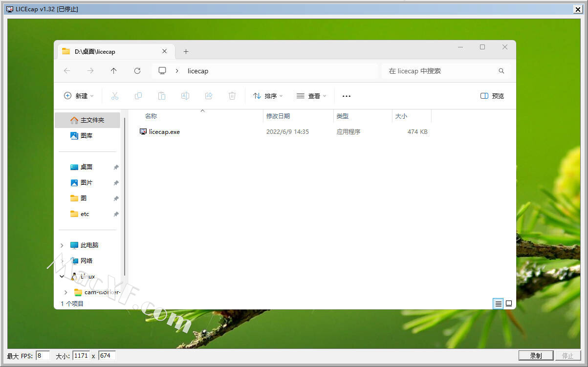Refresh the folder view
The image size is (588, 367).
point(137,71)
